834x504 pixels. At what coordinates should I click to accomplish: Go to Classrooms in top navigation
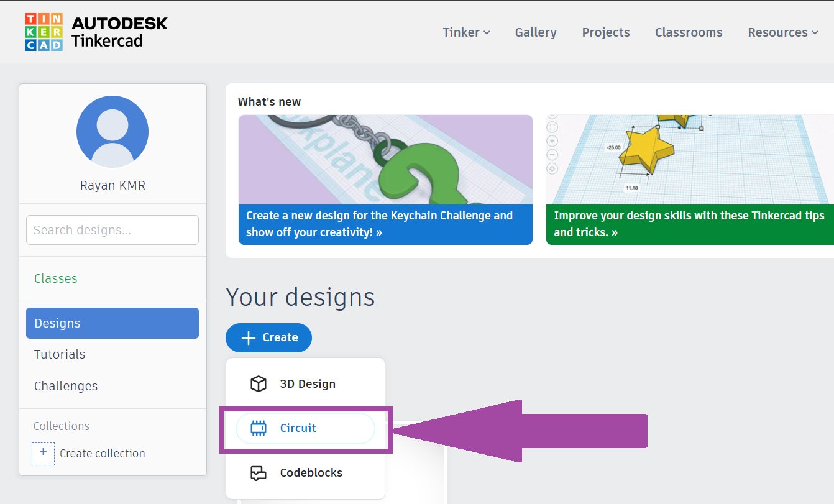coord(689,32)
